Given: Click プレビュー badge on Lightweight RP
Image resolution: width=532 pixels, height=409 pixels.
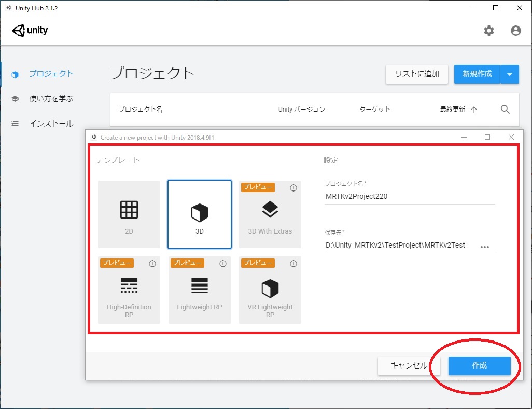Looking at the screenshot, I should (187, 263).
